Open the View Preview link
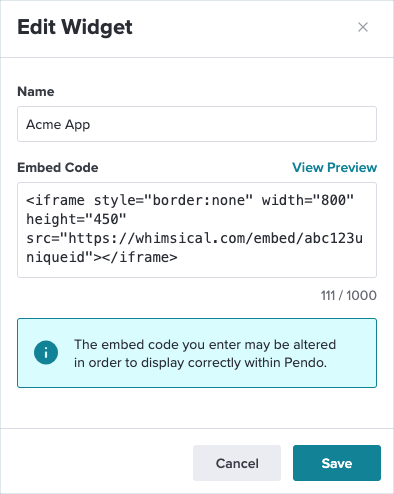Screen dimensions: 394x494 pos(334,167)
